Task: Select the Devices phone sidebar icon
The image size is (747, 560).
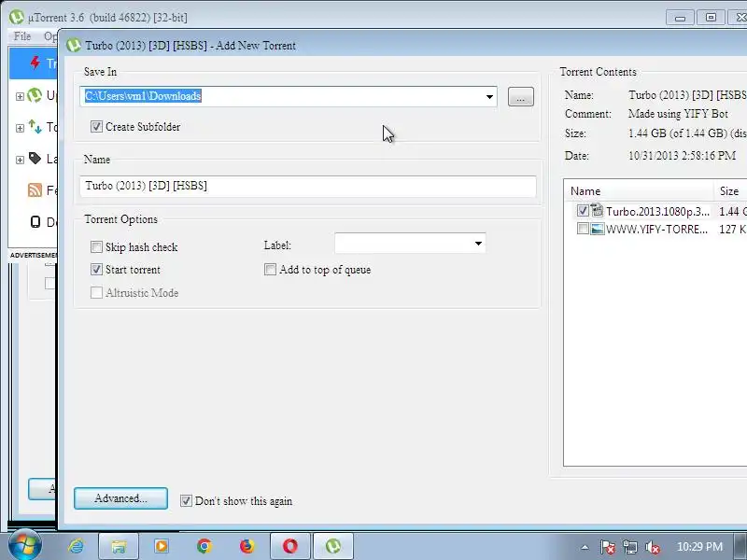Action: point(35,221)
